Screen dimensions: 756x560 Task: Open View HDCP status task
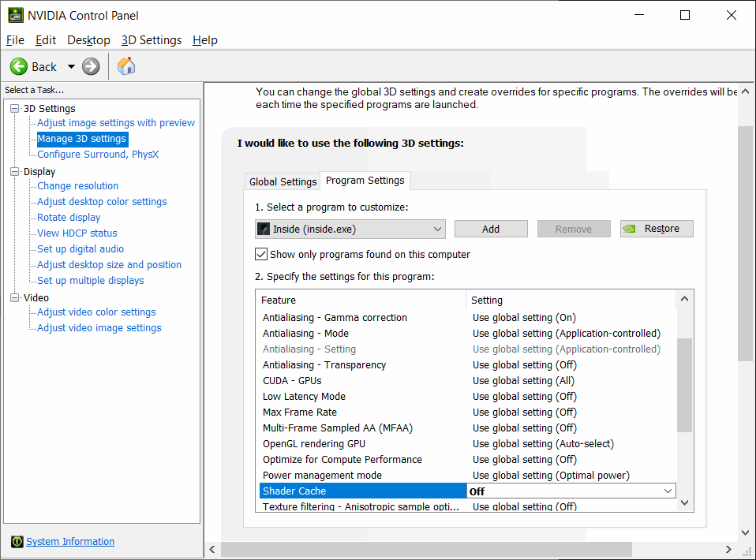click(x=77, y=233)
